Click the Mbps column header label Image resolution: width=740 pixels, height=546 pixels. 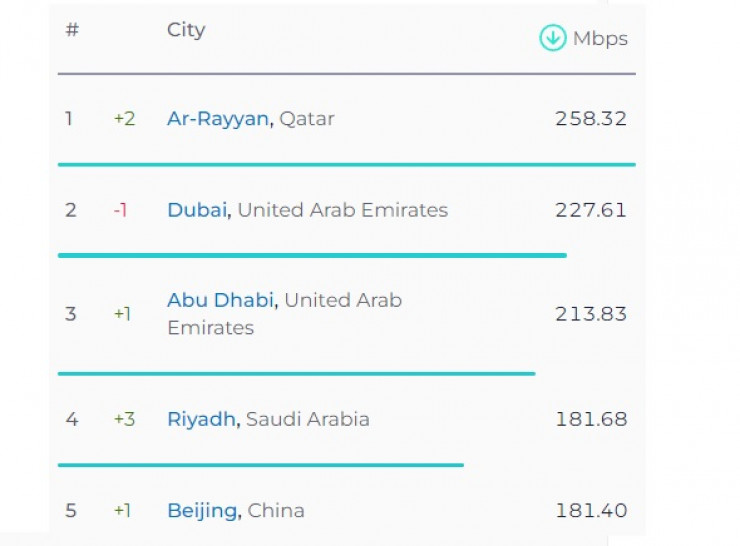pyautogui.click(x=600, y=39)
